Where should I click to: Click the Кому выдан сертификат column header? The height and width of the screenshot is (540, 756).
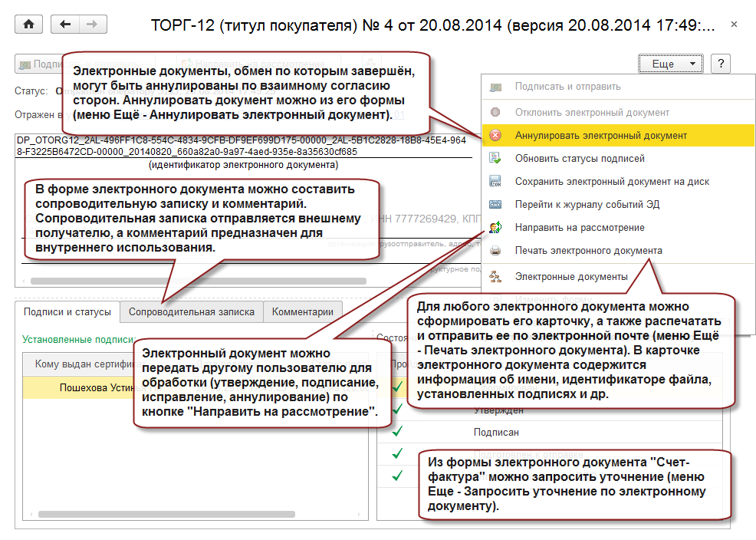(84, 364)
